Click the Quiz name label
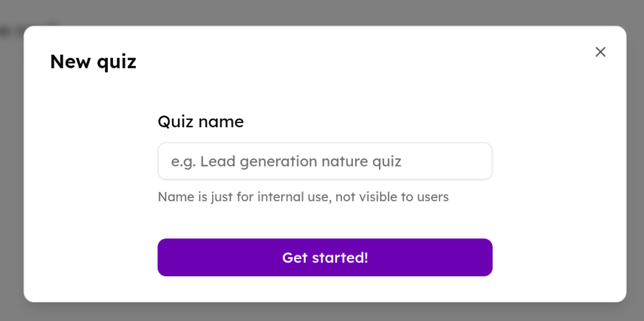The image size is (644, 321). pos(200,122)
